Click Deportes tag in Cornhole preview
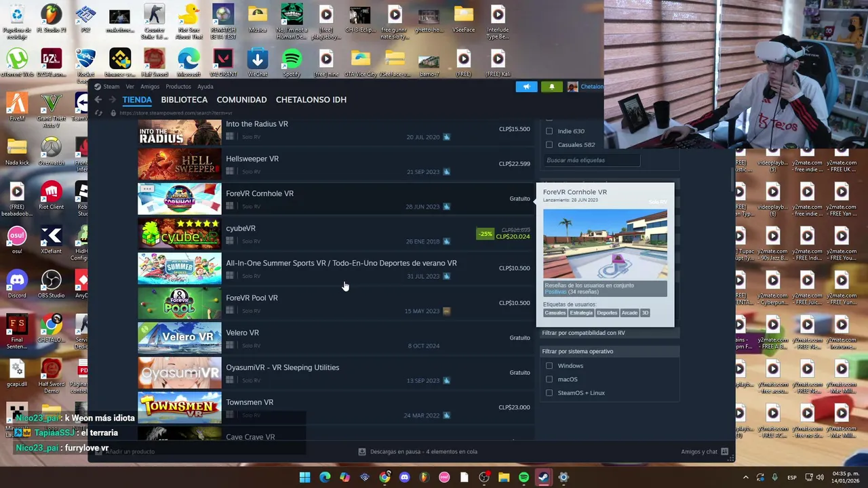This screenshot has width=868, height=488. (x=607, y=312)
